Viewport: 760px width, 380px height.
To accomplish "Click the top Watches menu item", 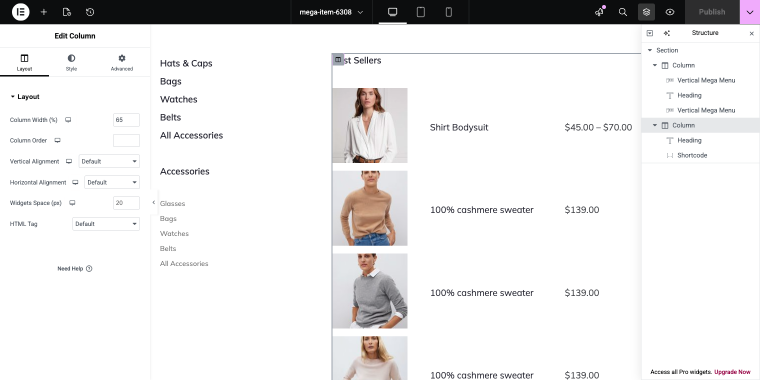I will click(x=179, y=99).
